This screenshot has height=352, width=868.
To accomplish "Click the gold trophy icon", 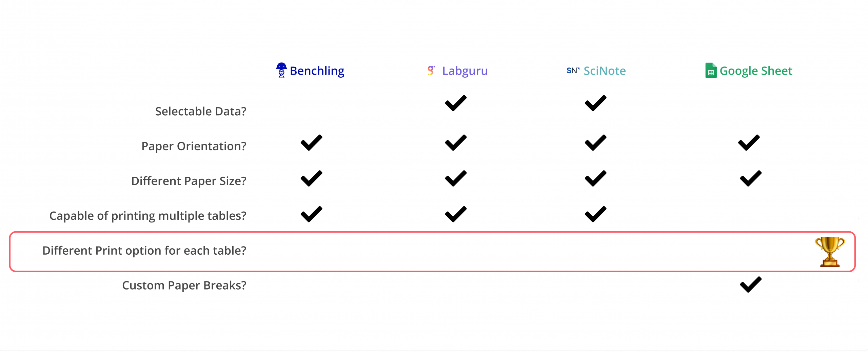I will click(x=830, y=252).
